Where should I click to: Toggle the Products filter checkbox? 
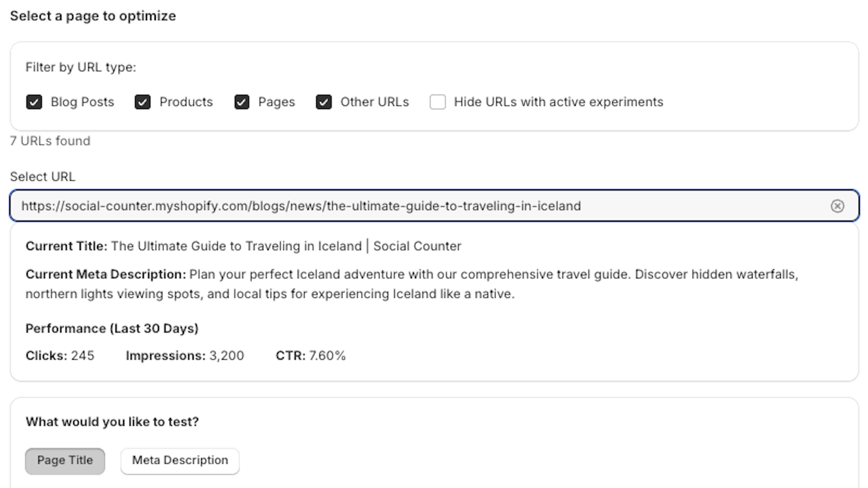click(x=143, y=102)
